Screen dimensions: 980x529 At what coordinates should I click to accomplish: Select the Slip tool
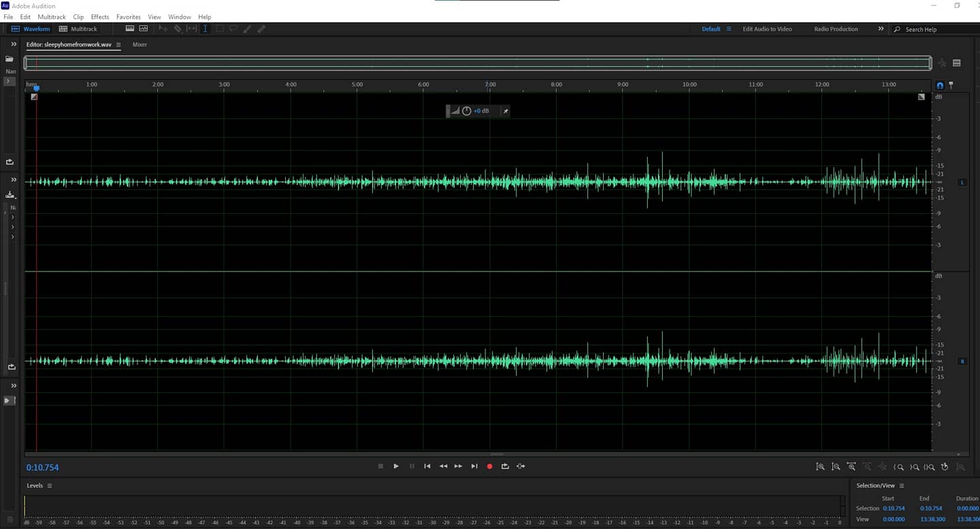tap(192, 29)
